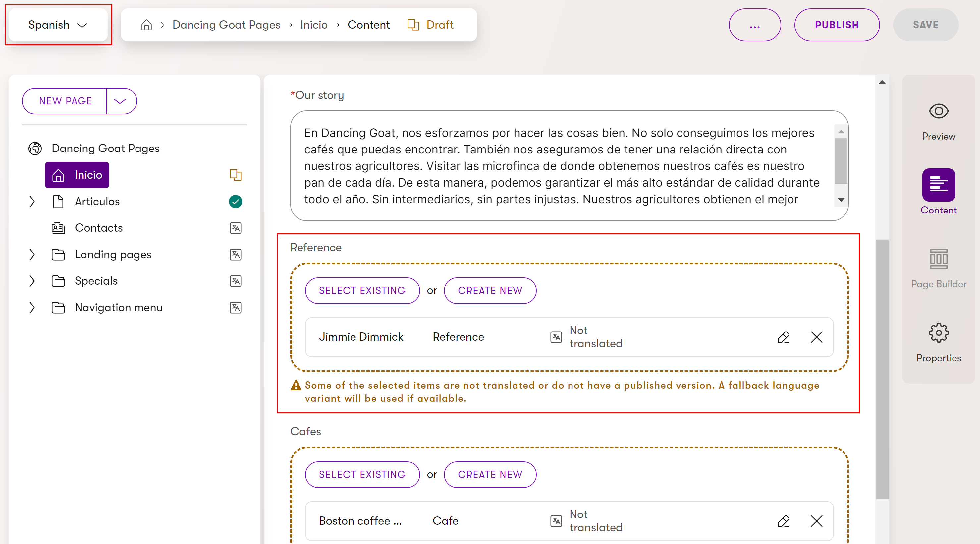Remove the Boston coffee cafe item
Image resolution: width=980 pixels, height=544 pixels.
coord(816,521)
